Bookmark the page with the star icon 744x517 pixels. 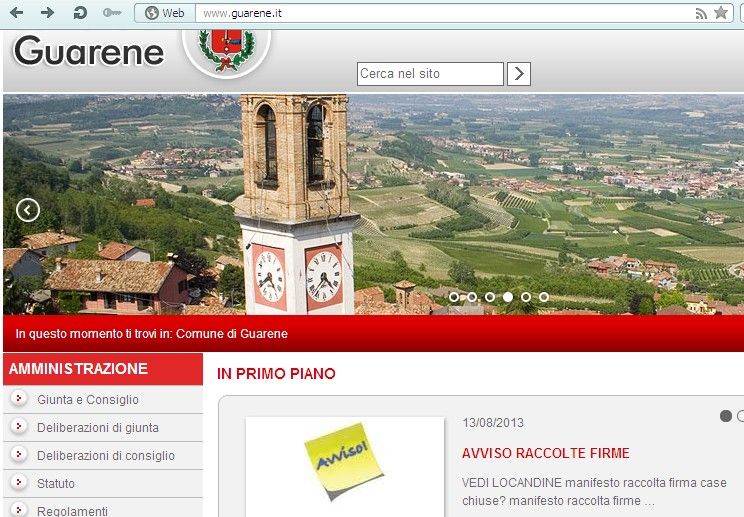[721, 13]
